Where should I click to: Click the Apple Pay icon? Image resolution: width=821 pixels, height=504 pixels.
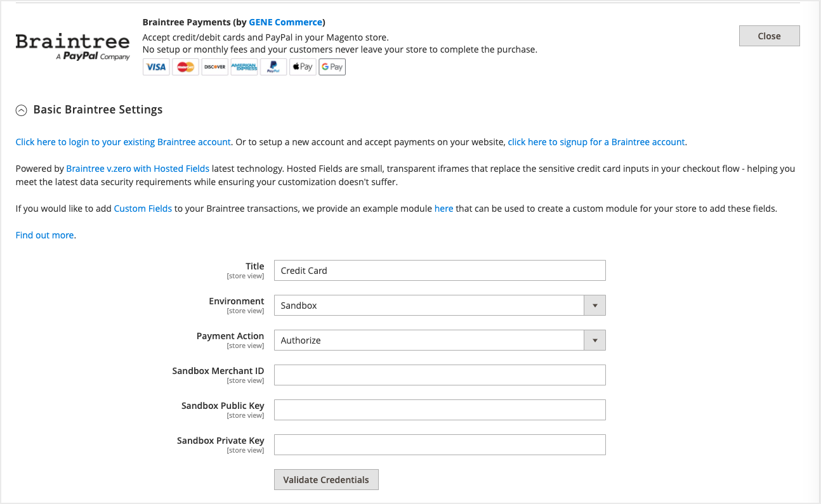click(x=303, y=67)
